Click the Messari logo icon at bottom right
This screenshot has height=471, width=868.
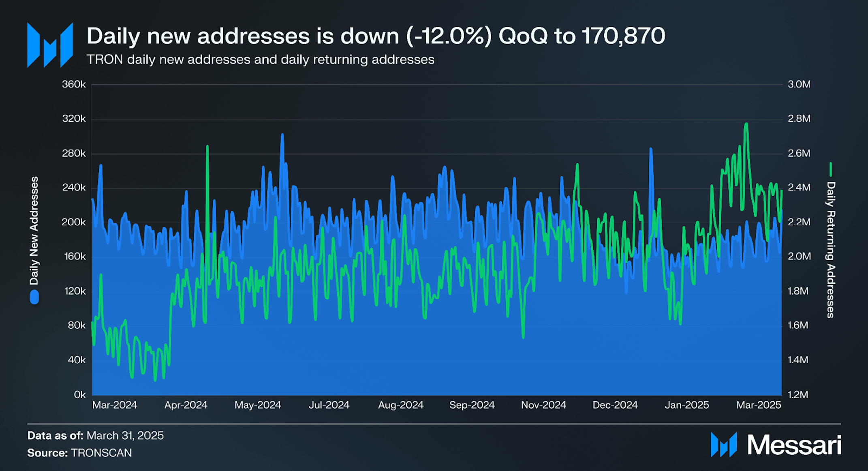pos(724,445)
